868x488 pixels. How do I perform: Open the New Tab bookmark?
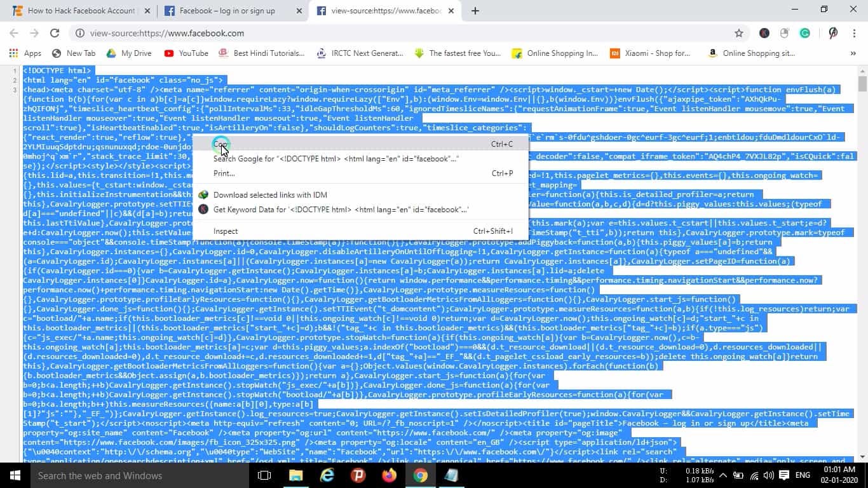[74, 53]
